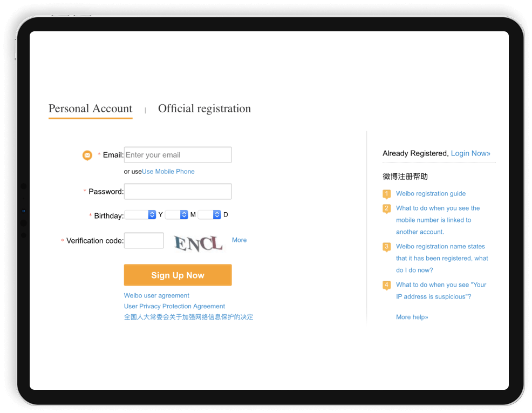The height and width of the screenshot is (413, 532).
Task: Open help about mobile number linked to another account
Action: point(438,220)
